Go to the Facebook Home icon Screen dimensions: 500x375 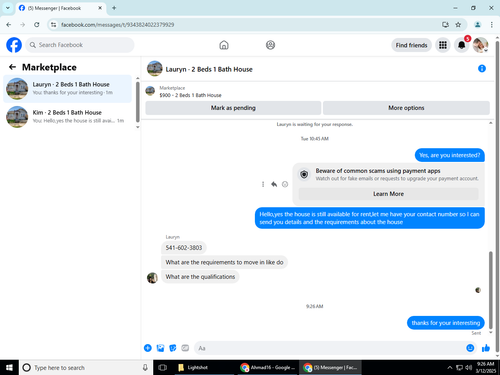tap(224, 45)
